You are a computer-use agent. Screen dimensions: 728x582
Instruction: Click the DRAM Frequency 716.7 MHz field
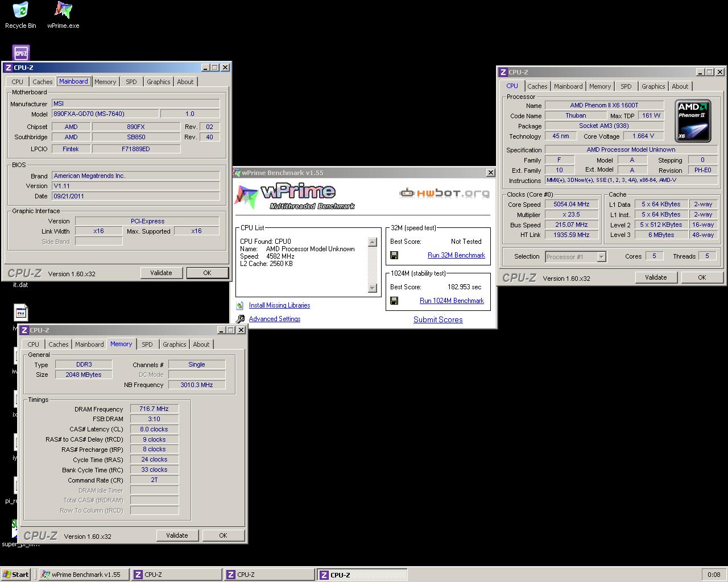pyautogui.click(x=154, y=409)
